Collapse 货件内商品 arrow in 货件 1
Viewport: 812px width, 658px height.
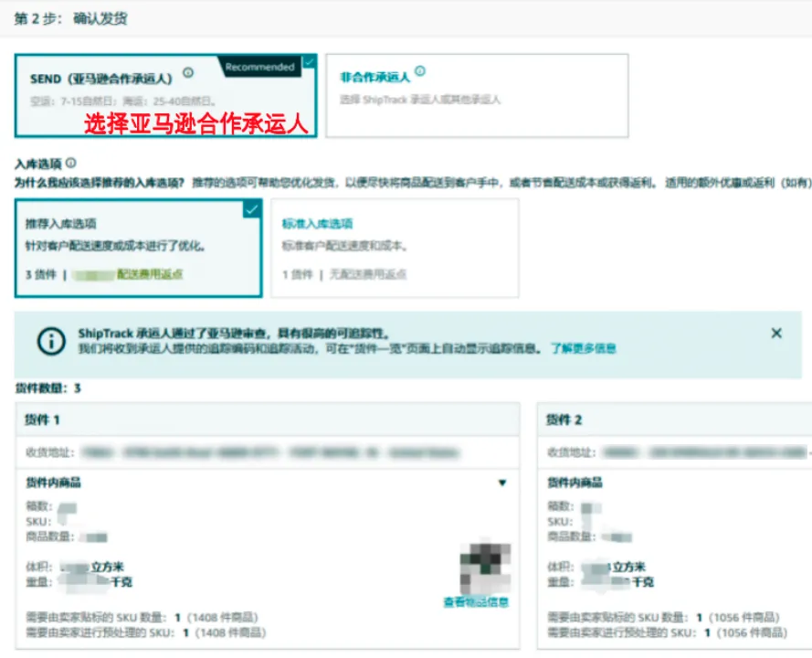pyautogui.click(x=501, y=483)
